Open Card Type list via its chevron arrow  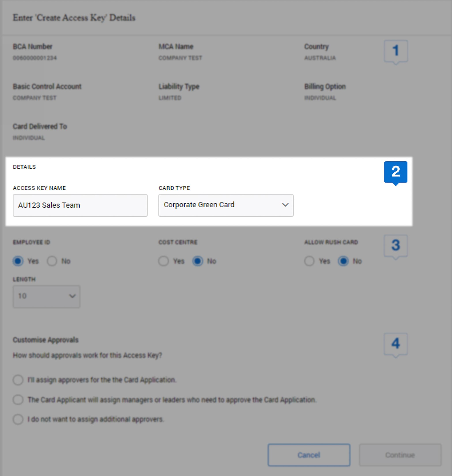285,205
